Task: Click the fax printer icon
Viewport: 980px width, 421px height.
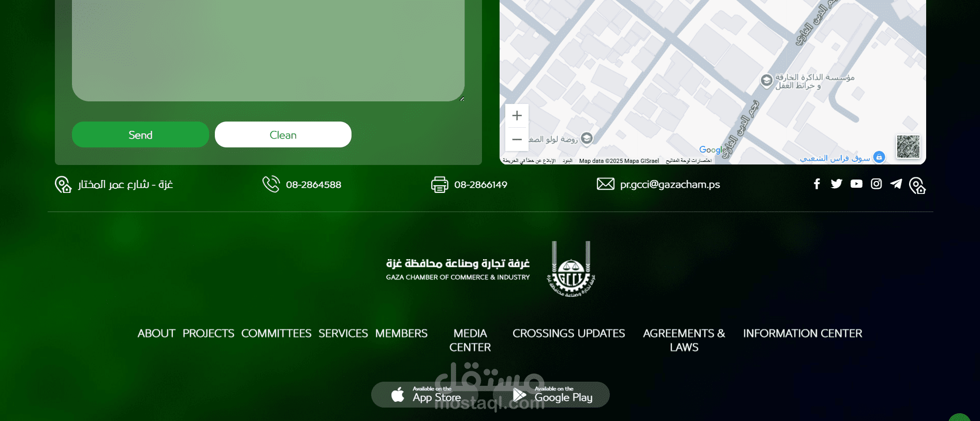Action: tap(440, 185)
